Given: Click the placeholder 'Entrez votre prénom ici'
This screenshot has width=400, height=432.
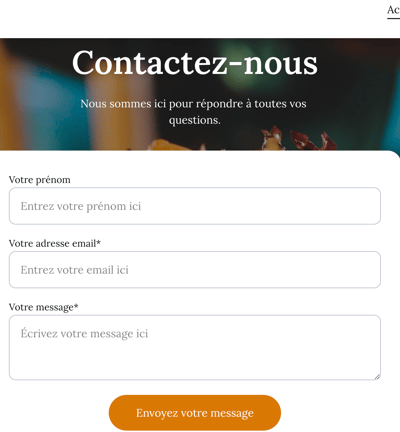Looking at the screenshot, I should pyautogui.click(x=81, y=206).
